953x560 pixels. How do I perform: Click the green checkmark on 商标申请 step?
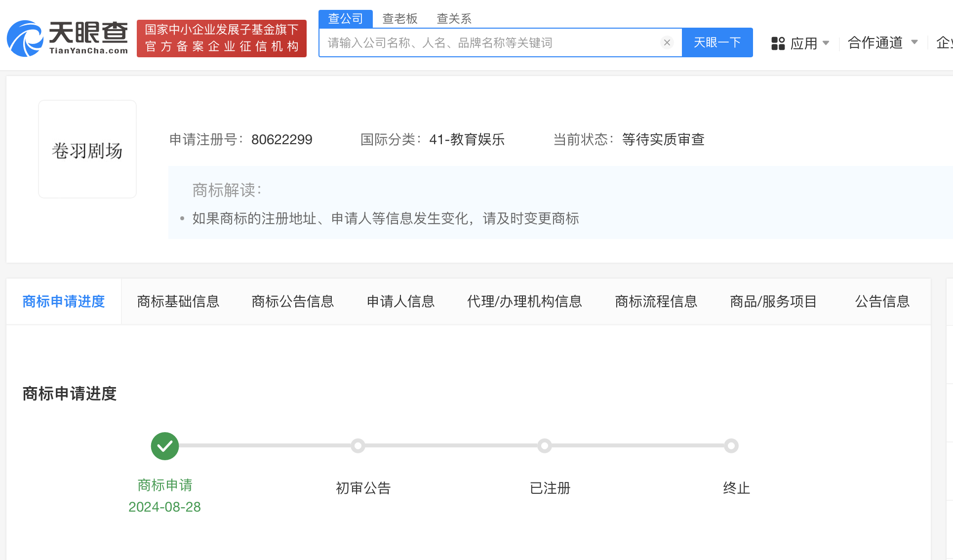164,446
